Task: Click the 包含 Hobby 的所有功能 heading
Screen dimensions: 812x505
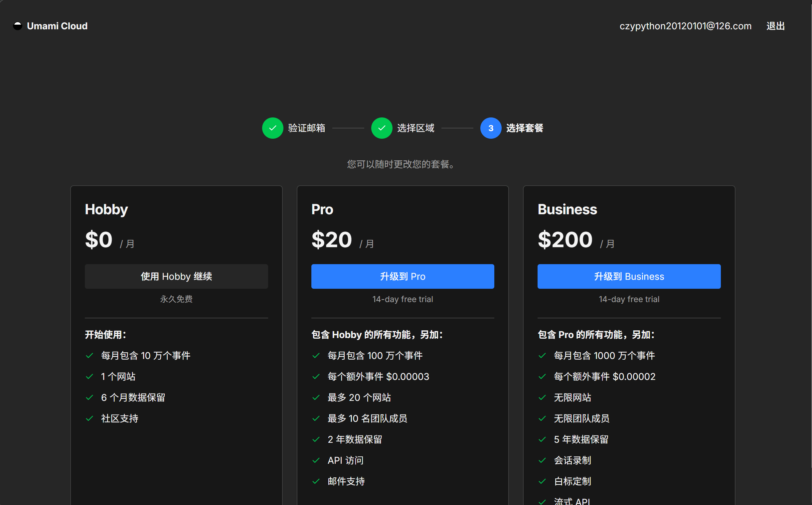Action: pyautogui.click(x=377, y=335)
